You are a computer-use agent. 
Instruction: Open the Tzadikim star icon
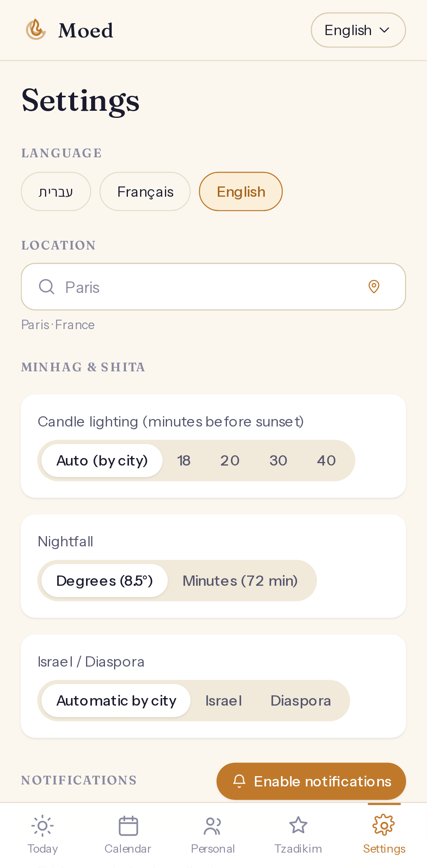point(298,825)
